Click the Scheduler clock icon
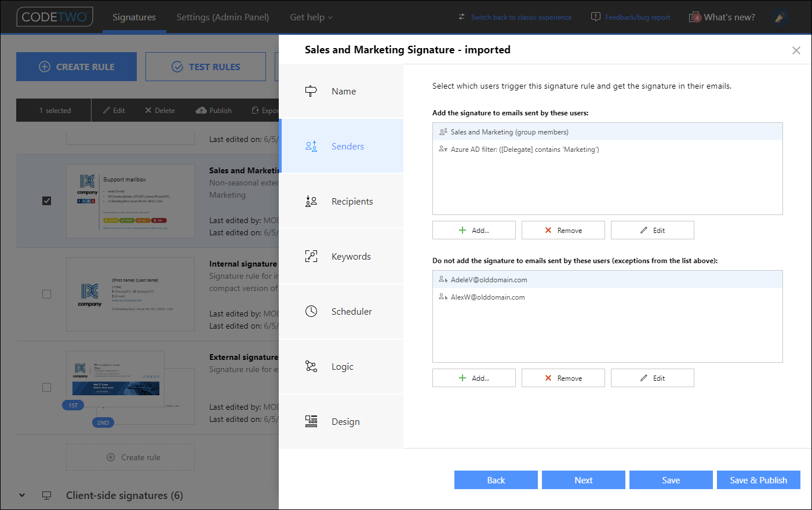 (x=311, y=311)
